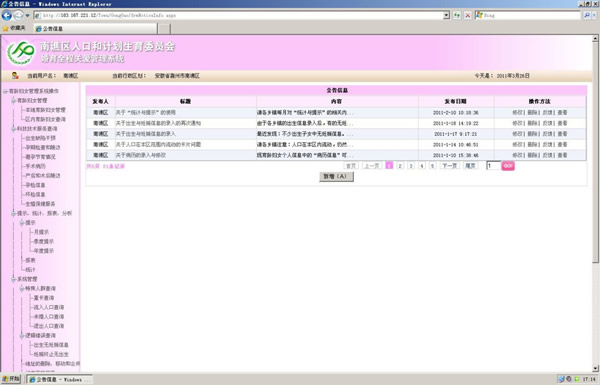The width and height of the screenshot is (600, 385).
Task: Select the 公告信息 browser tab
Action: pyautogui.click(x=96, y=29)
